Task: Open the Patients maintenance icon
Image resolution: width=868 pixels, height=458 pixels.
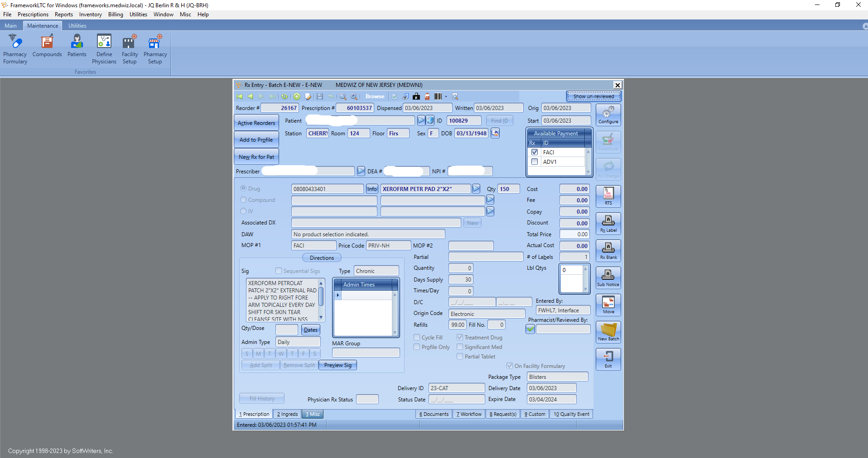Action: pos(77,46)
